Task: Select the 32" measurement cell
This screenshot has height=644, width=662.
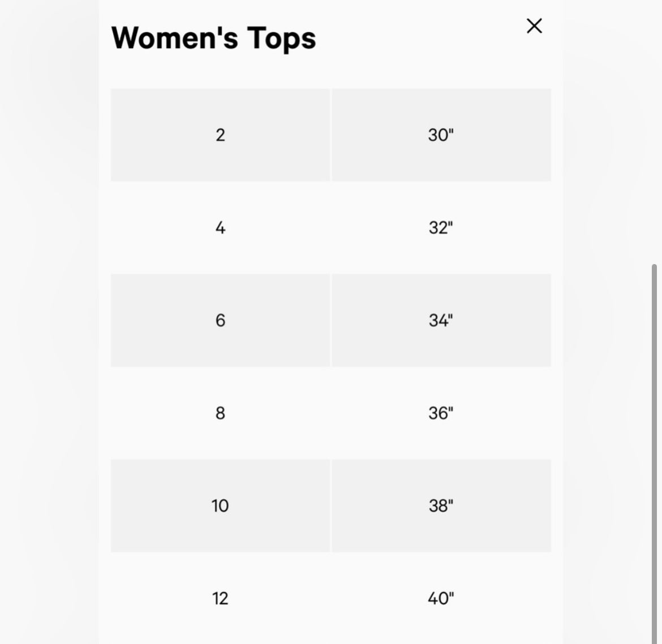Action: [441, 228]
